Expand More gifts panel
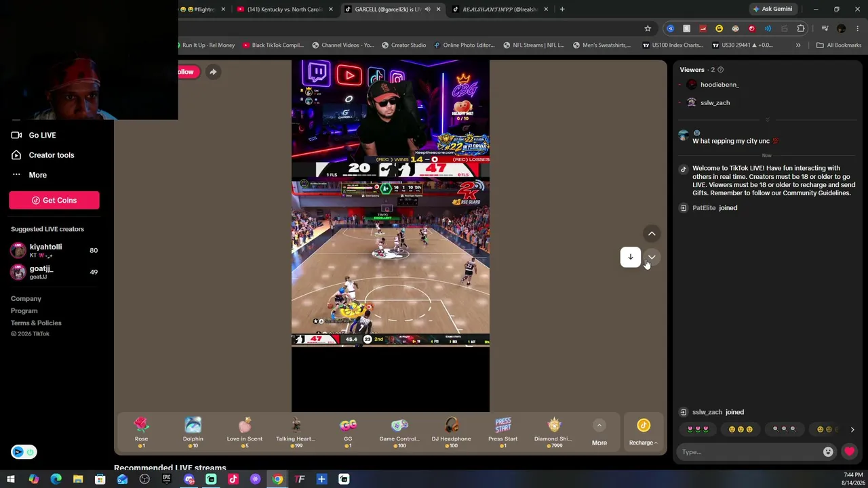868x488 pixels. 599,433
